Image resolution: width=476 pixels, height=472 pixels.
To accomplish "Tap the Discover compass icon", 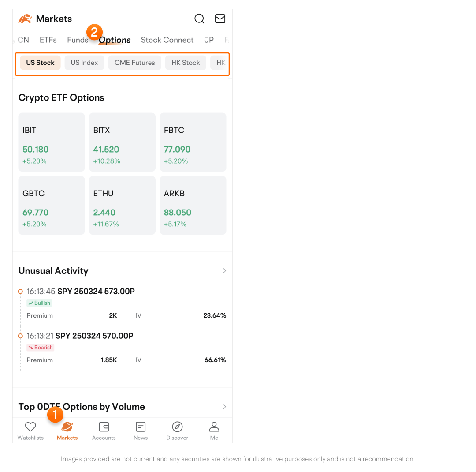I will tap(177, 427).
